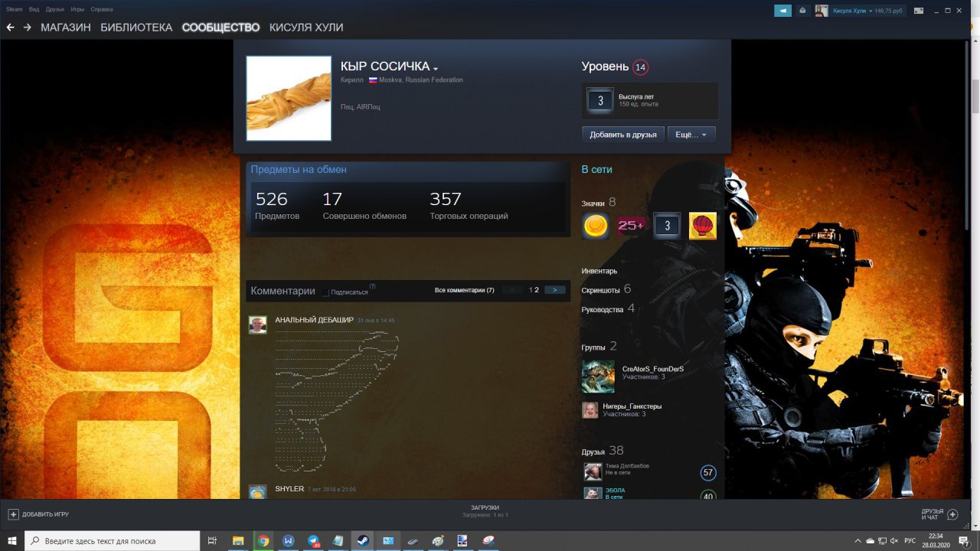Open Years of Service badge showcase
980x551 pixels.
click(x=650, y=100)
